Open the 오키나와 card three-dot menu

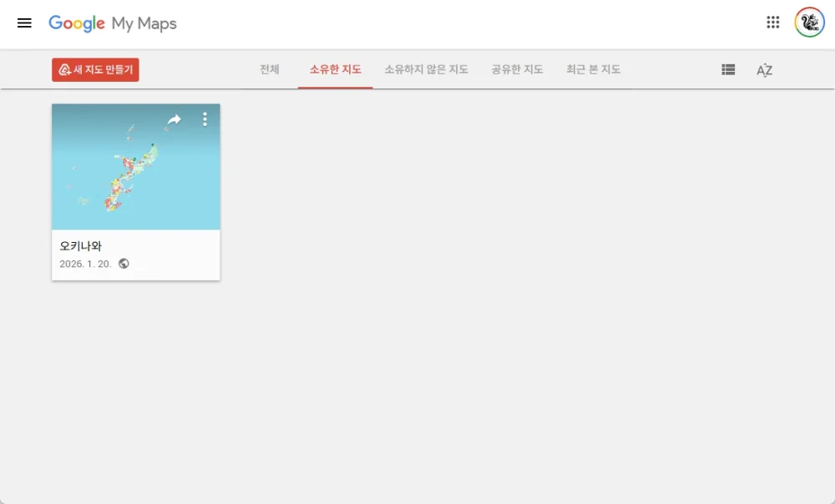205,120
